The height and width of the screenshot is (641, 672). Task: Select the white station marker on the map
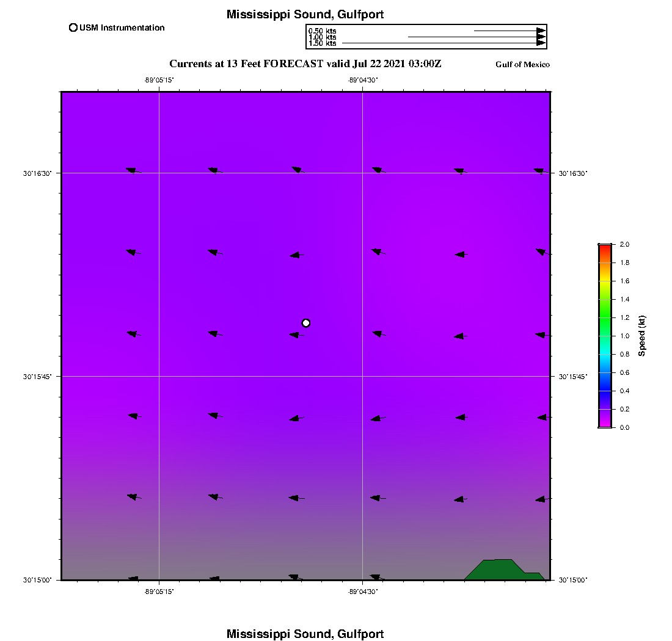tap(306, 323)
